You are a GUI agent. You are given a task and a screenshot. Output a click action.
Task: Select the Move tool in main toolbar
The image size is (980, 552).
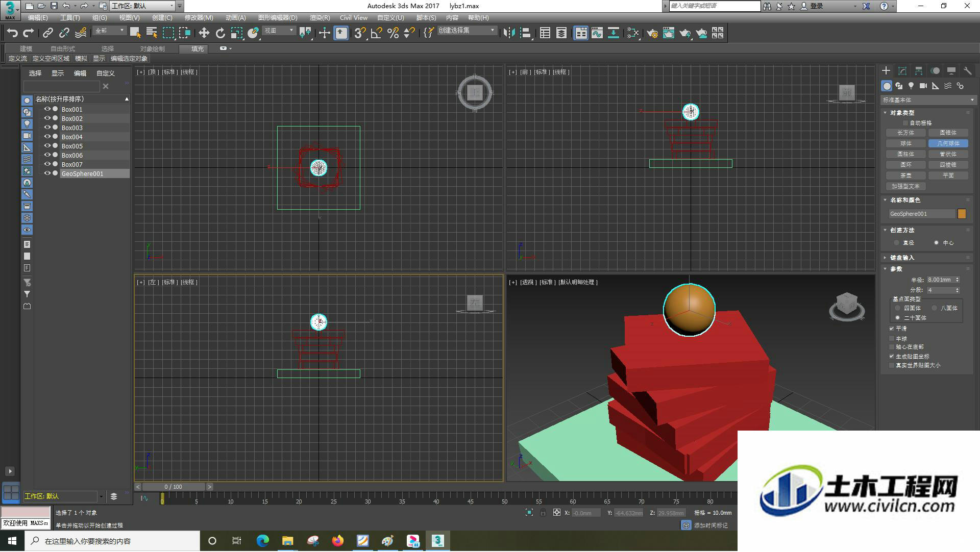[x=204, y=33]
